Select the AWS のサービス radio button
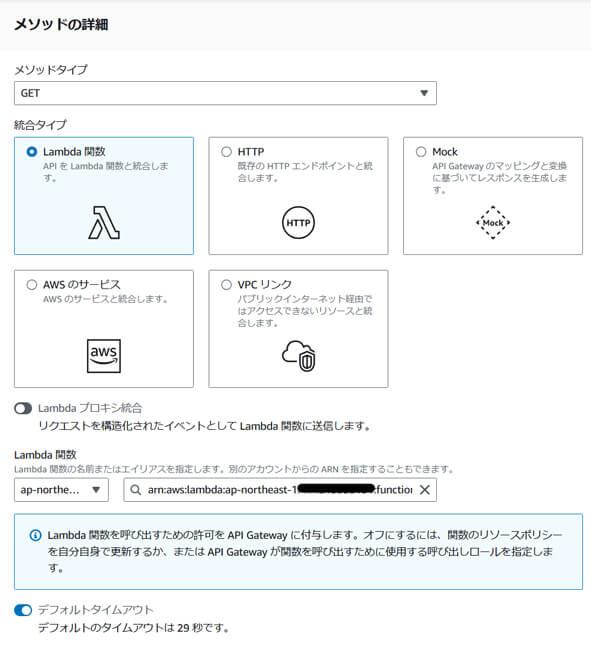591x650 pixels. point(31,285)
